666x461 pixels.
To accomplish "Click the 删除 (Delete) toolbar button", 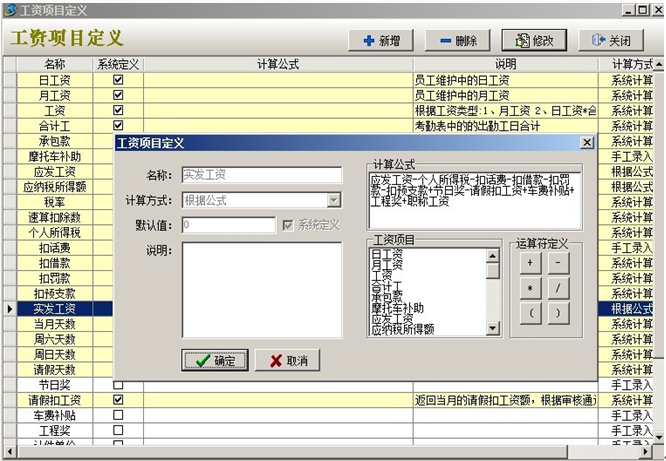I will pos(457,40).
